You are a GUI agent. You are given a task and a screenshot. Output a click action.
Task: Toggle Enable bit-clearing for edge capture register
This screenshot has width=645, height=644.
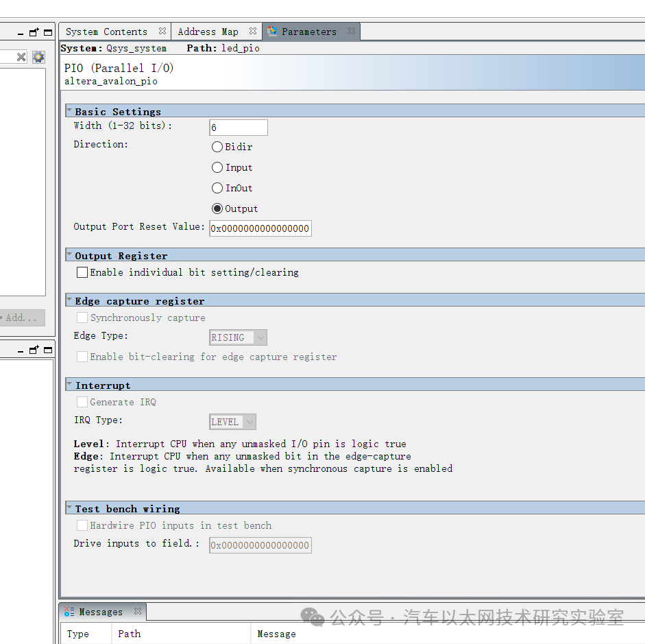[82, 357]
